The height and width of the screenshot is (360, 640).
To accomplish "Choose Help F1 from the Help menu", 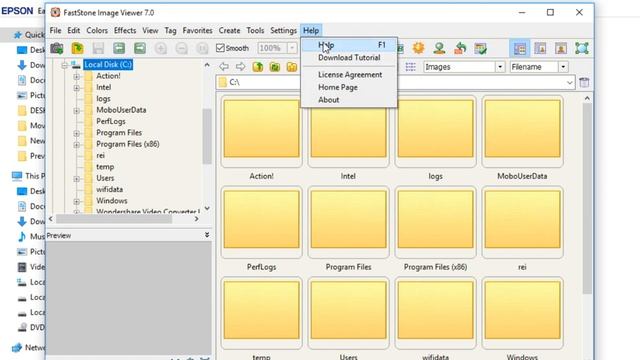I will coord(349,45).
